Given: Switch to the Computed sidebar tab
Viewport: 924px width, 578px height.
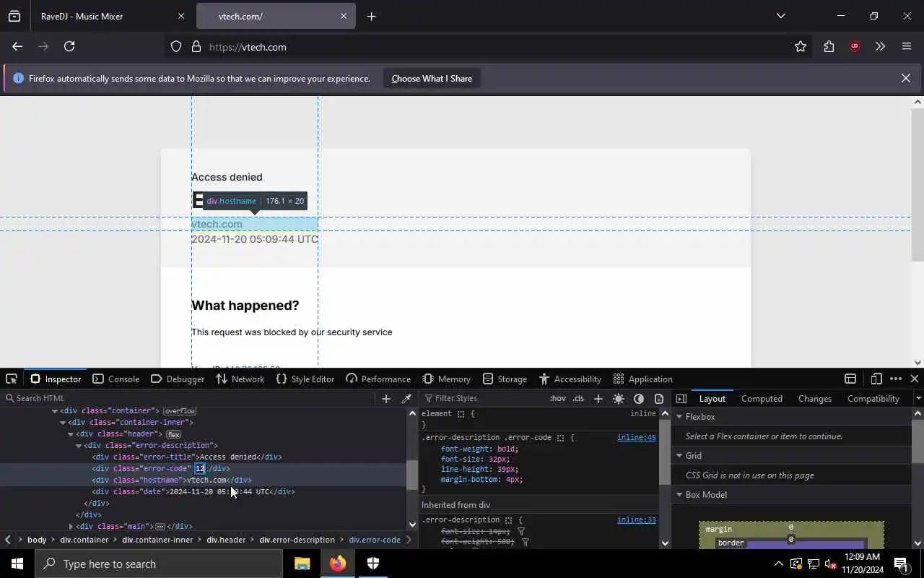Looking at the screenshot, I should tap(762, 398).
